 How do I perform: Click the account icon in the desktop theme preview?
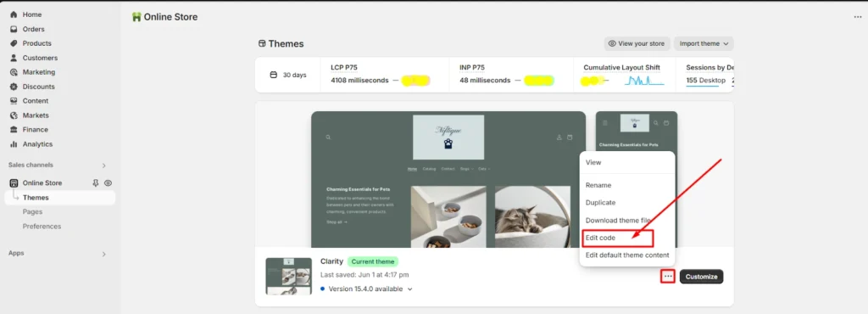coord(559,137)
